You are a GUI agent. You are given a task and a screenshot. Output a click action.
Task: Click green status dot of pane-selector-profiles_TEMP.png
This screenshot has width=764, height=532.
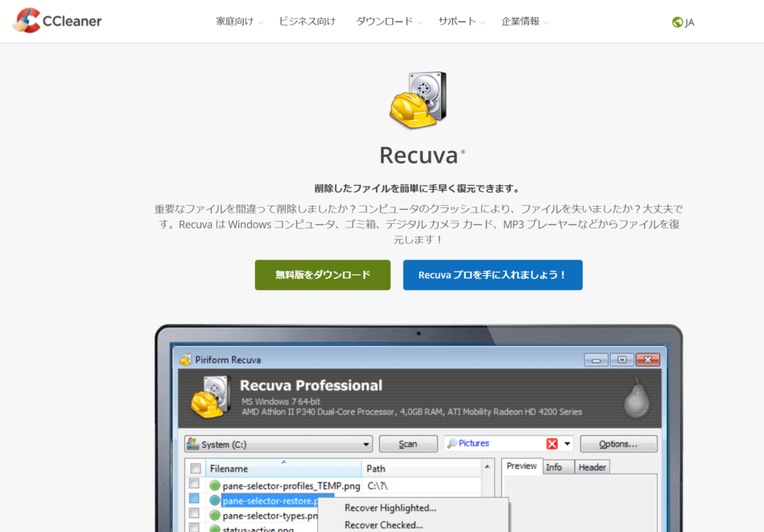pos(215,486)
